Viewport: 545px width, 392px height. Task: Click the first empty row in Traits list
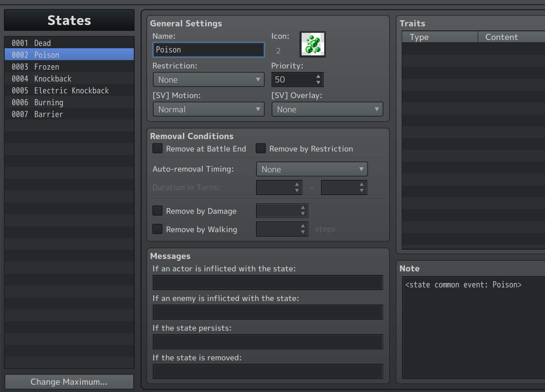pos(473,49)
